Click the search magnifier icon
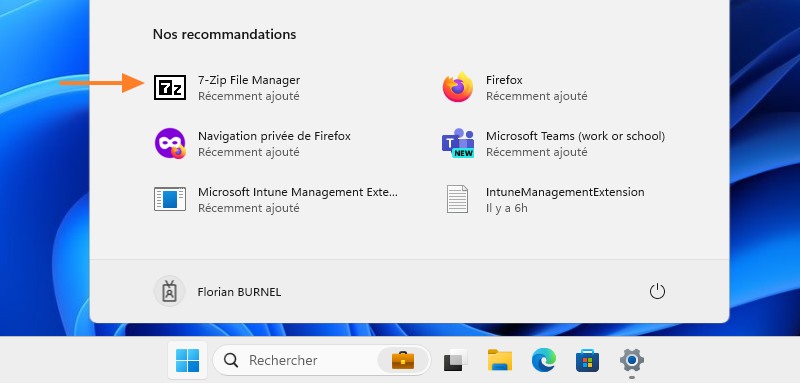Screen dimensions: 800x383 (231, 361)
